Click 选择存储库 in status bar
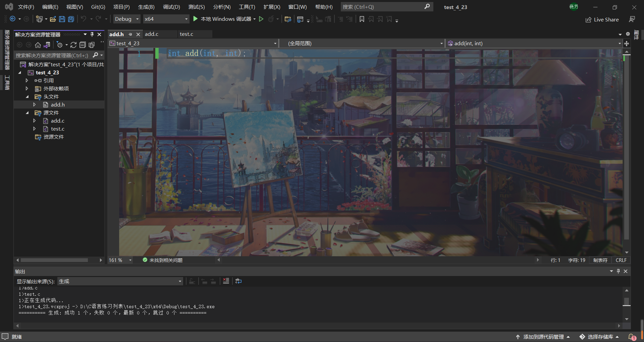644x342 pixels. coord(599,337)
